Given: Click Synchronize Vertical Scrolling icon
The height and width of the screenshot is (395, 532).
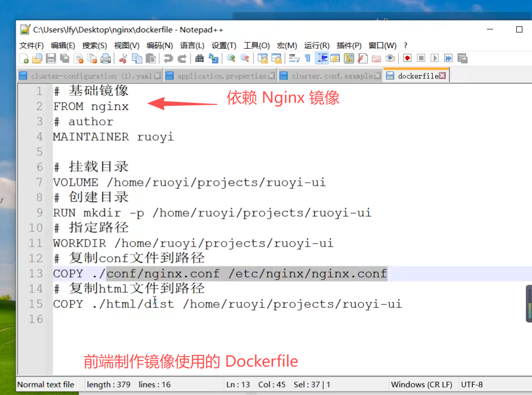Looking at the screenshot, I should (x=262, y=59).
